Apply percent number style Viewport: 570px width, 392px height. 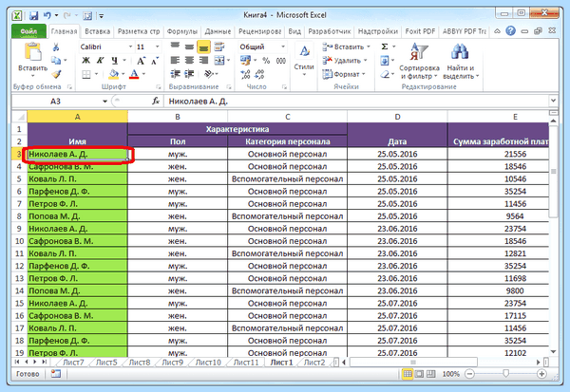click(x=266, y=61)
